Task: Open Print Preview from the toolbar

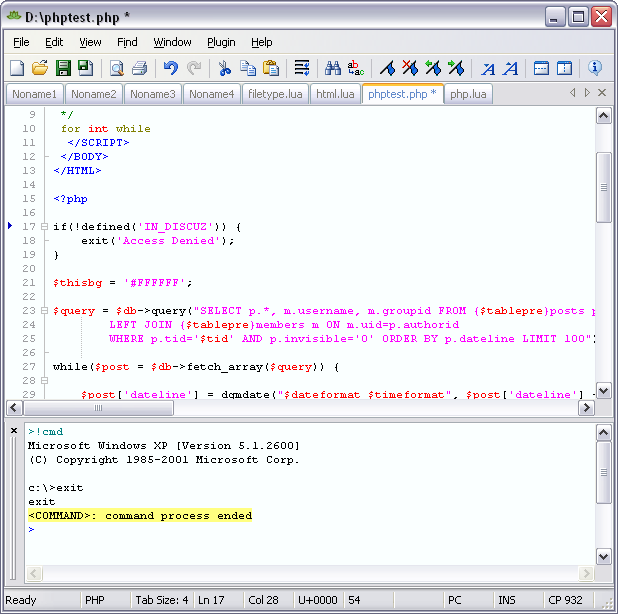Action: (117, 68)
